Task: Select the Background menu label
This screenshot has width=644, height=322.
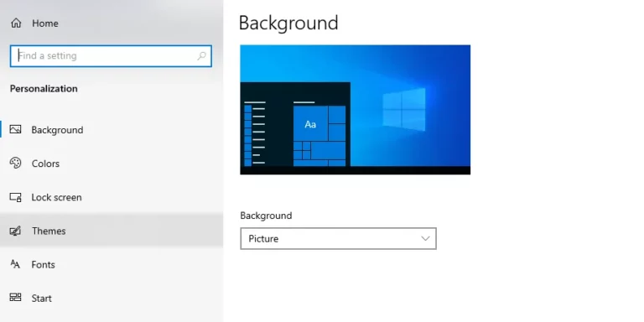Action: coord(57,130)
